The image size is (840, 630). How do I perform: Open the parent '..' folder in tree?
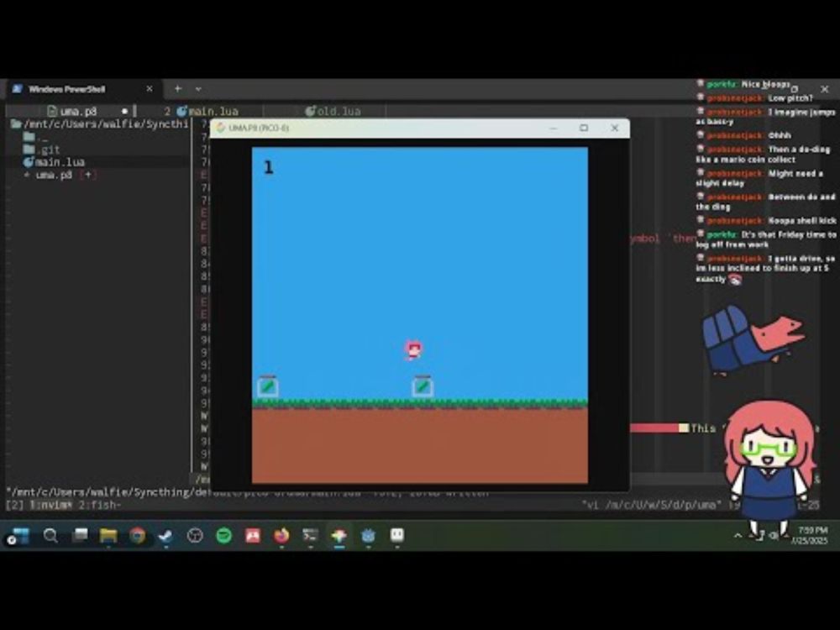(35, 137)
